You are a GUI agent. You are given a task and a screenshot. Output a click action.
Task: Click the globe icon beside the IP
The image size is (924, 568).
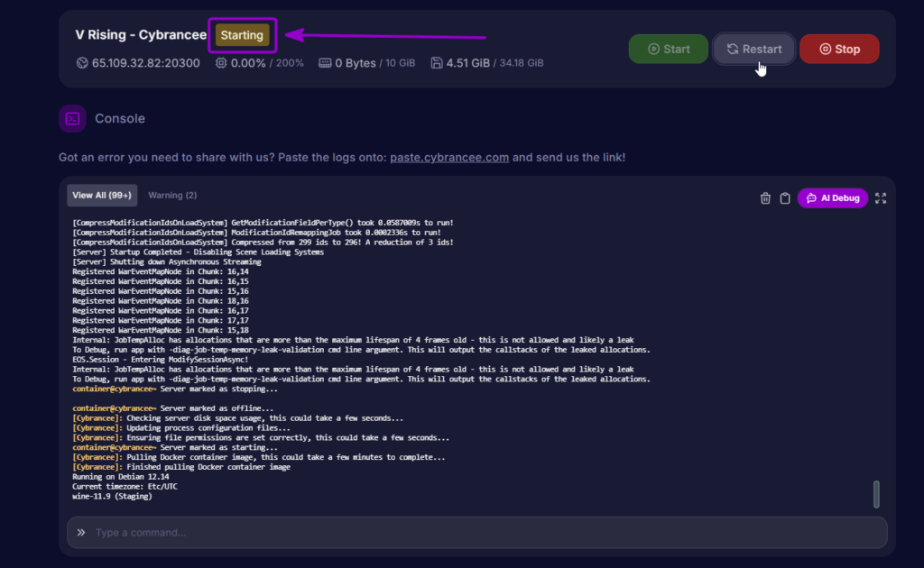[x=82, y=63]
